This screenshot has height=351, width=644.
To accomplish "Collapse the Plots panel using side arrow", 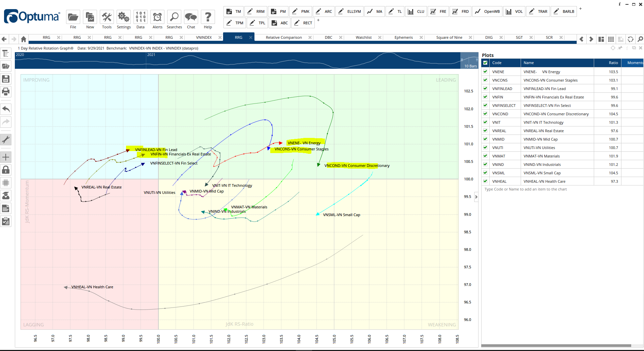I will pyautogui.click(x=476, y=197).
